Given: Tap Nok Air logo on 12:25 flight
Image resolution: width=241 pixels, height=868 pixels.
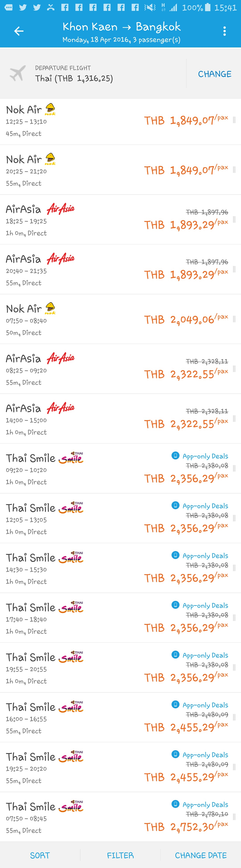Looking at the screenshot, I should click(50, 109).
